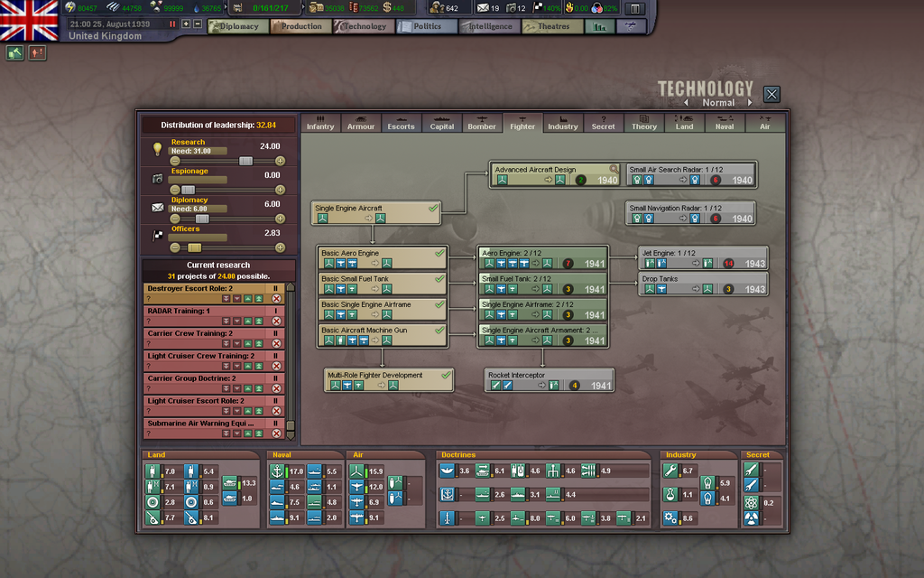
Task: Click the Officers leadership slider handle
Action: pyautogui.click(x=195, y=247)
